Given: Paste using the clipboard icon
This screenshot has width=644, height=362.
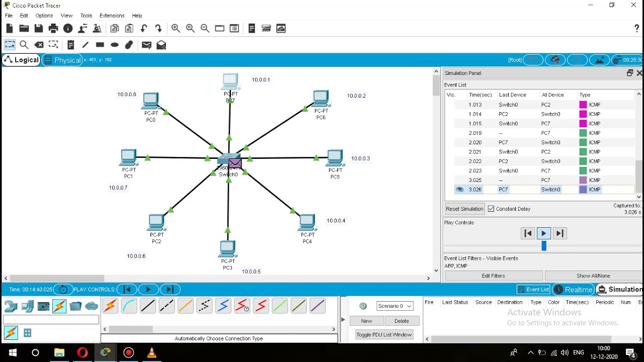Looking at the screenshot, I should pyautogui.click(x=129, y=29).
